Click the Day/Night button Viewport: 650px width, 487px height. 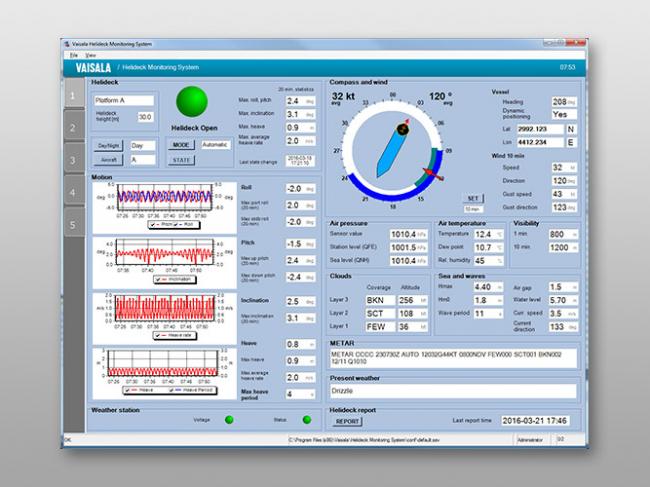point(109,145)
